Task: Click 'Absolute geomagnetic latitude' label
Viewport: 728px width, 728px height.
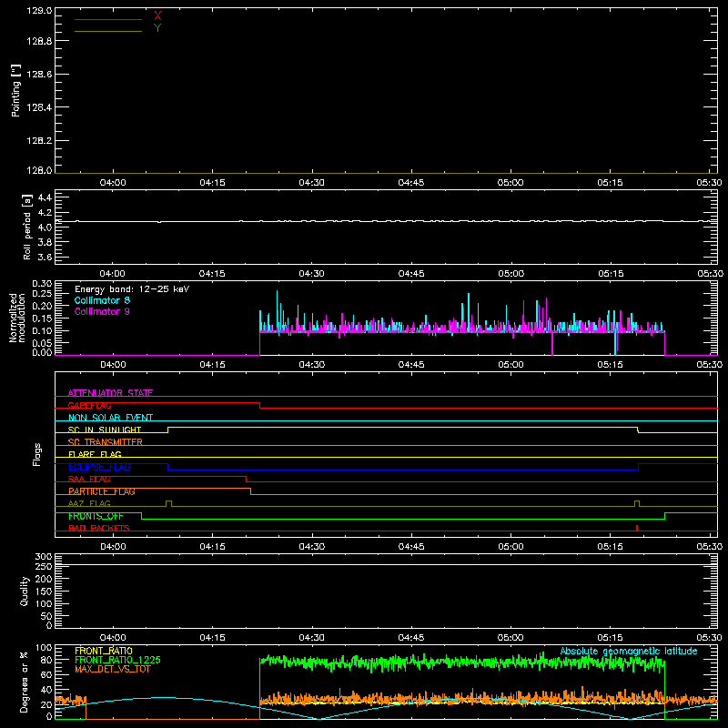Action: tap(629, 651)
